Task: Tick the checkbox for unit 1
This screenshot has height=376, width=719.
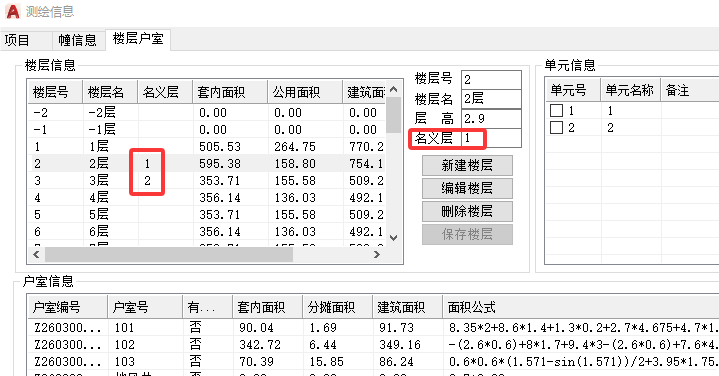Action: click(x=556, y=111)
